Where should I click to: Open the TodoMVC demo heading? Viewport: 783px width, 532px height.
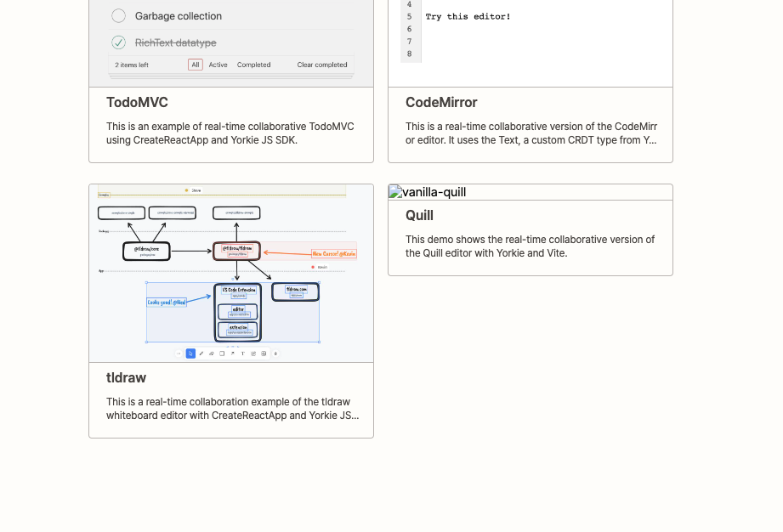click(x=137, y=102)
